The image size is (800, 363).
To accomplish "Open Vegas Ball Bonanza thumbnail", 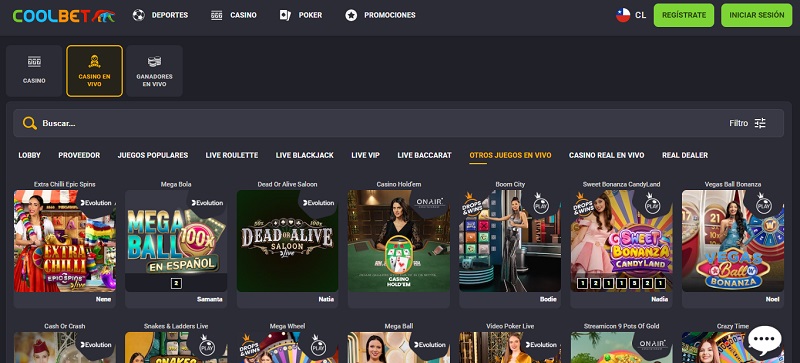I will (x=733, y=241).
